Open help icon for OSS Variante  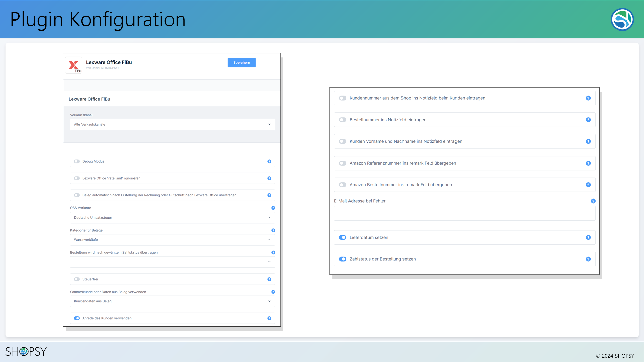[273, 208]
